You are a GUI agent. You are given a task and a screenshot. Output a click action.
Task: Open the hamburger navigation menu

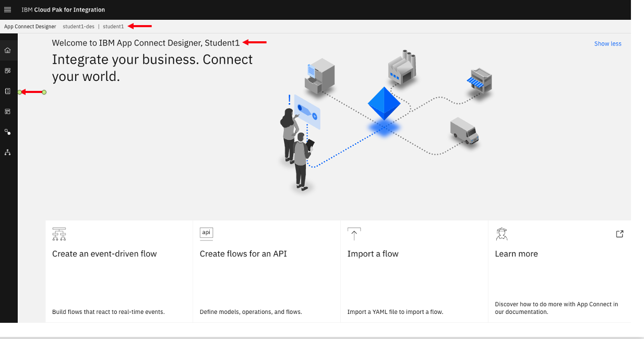(8, 10)
